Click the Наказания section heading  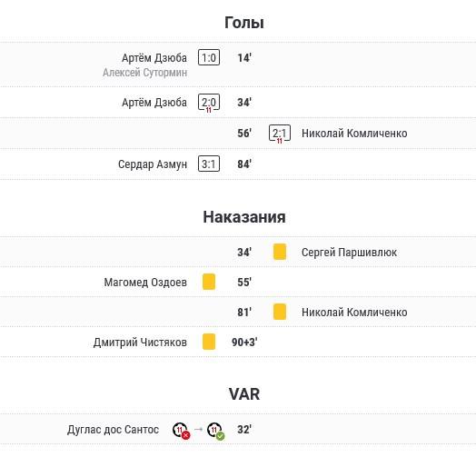pyautogui.click(x=244, y=217)
